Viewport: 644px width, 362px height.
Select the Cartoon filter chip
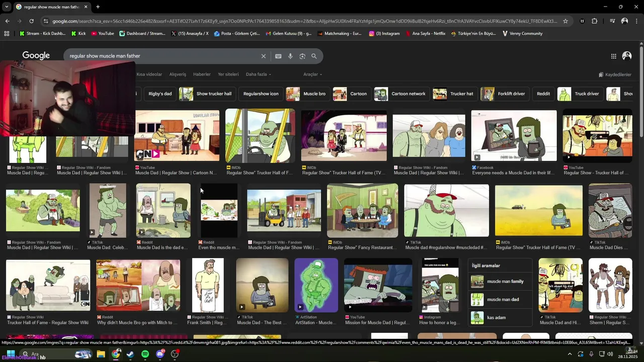click(x=352, y=94)
